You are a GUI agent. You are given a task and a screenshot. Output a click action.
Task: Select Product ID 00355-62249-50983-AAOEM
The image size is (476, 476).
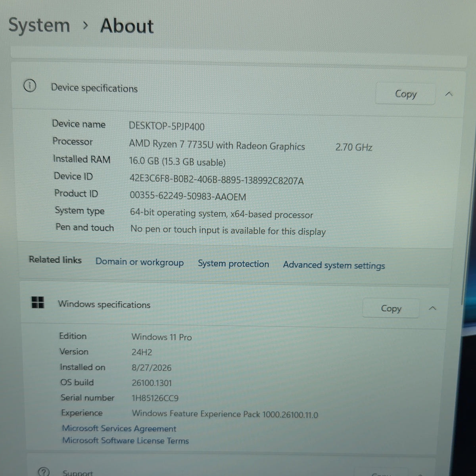point(188,196)
